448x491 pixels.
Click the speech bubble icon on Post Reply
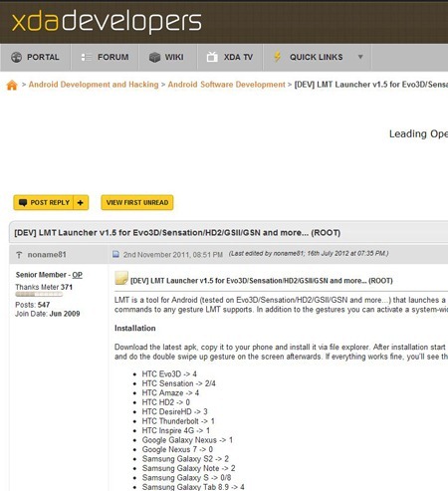coord(23,202)
